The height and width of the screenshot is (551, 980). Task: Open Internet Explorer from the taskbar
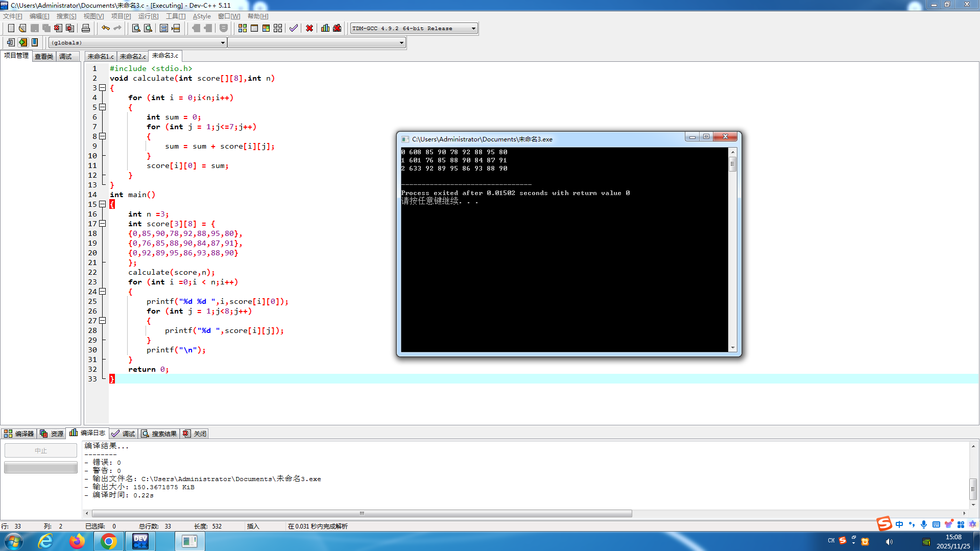point(46,541)
